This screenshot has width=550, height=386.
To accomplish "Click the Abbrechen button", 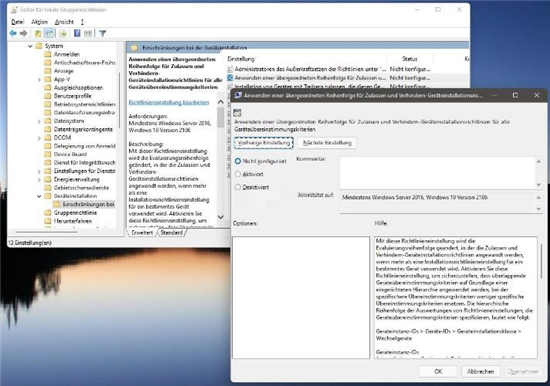I will tap(480, 371).
